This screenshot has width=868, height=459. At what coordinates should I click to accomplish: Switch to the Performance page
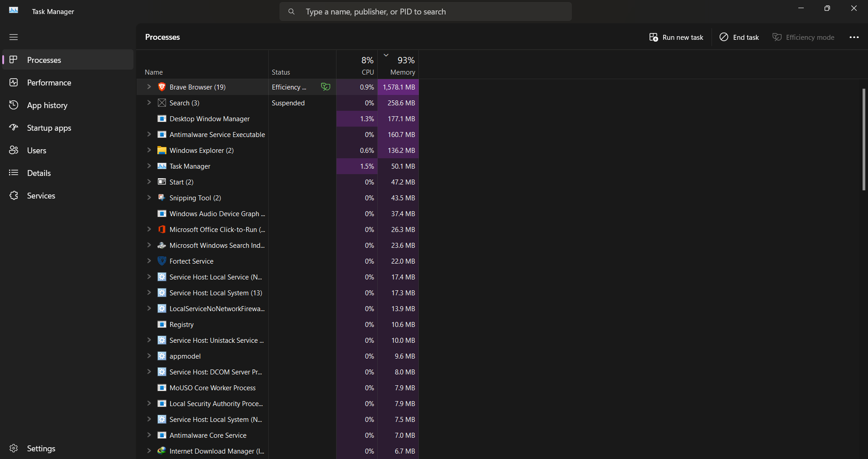coord(68,82)
